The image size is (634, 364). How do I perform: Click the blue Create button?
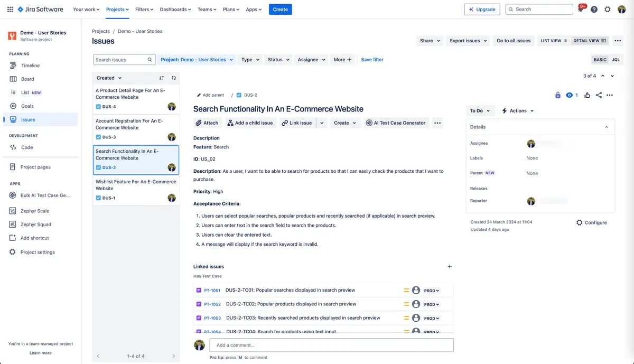point(280,10)
